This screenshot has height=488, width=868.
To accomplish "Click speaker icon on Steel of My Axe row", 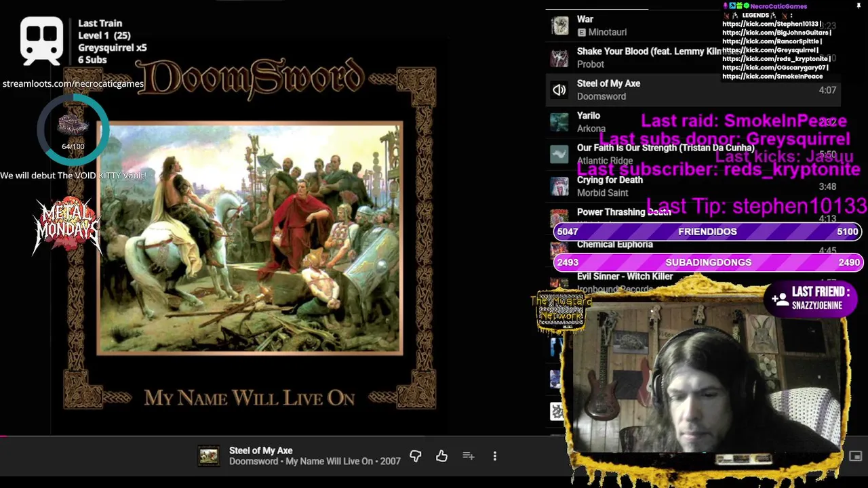I will [x=559, y=89].
